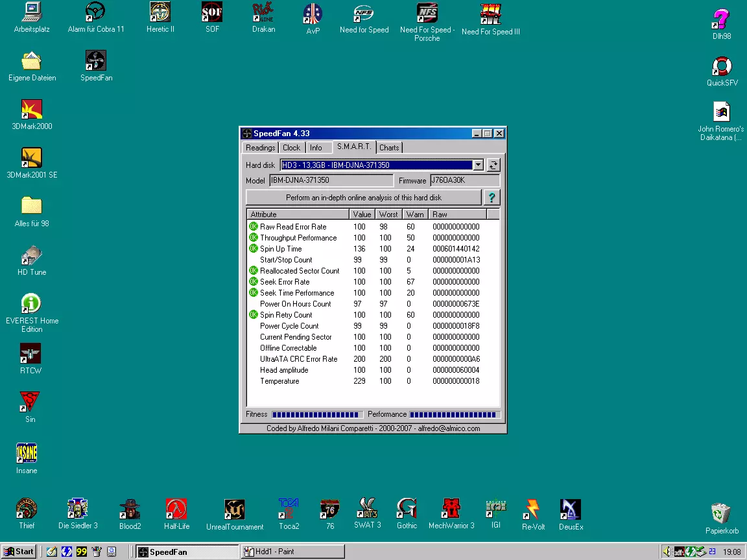The image size is (747, 560).
Task: Click the SpeedFan taskbar button
Action: click(x=187, y=552)
